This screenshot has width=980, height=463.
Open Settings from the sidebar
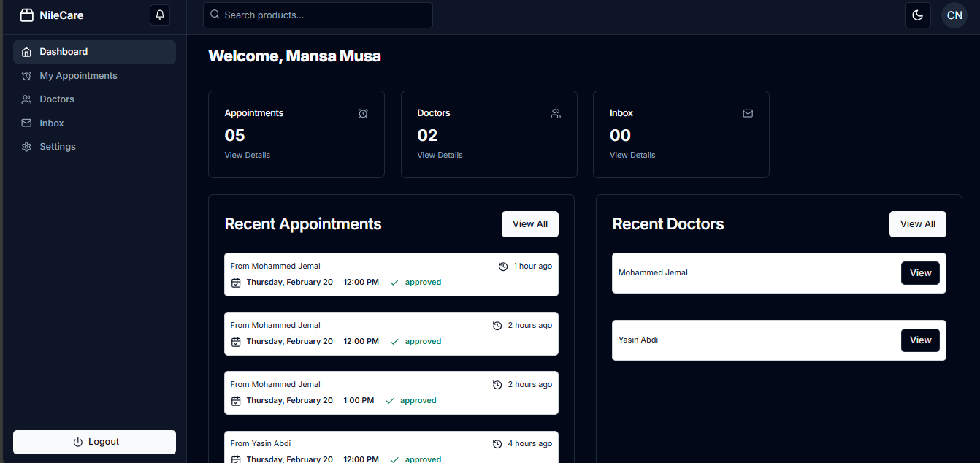pos(58,146)
